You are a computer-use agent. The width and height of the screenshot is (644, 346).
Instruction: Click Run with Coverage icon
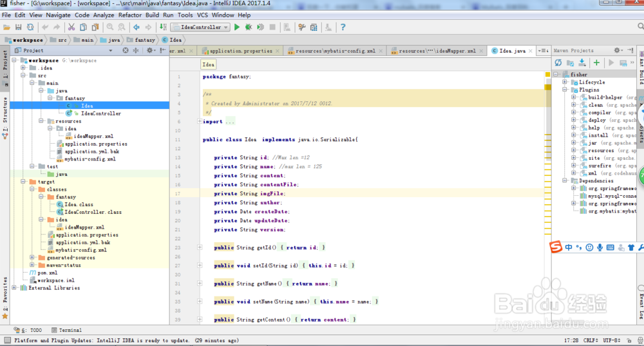(x=260, y=28)
